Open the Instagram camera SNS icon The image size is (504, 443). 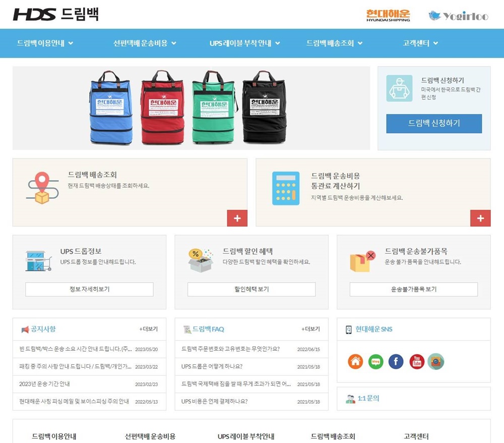click(436, 361)
